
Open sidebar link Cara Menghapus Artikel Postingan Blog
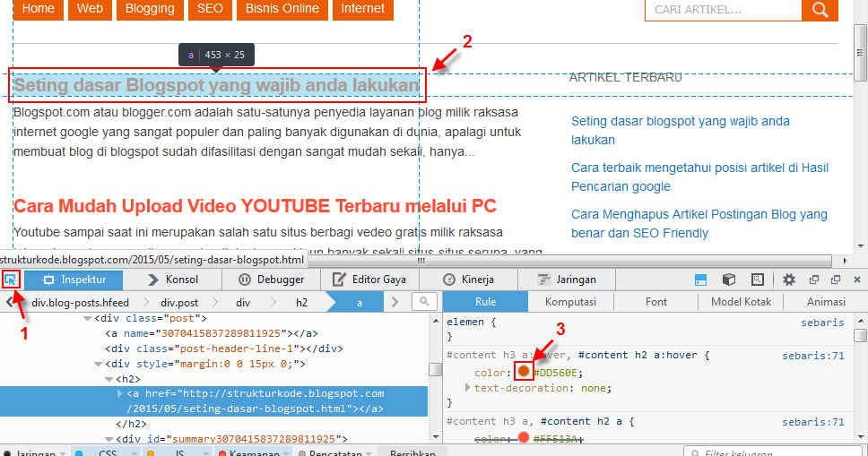tap(699, 224)
